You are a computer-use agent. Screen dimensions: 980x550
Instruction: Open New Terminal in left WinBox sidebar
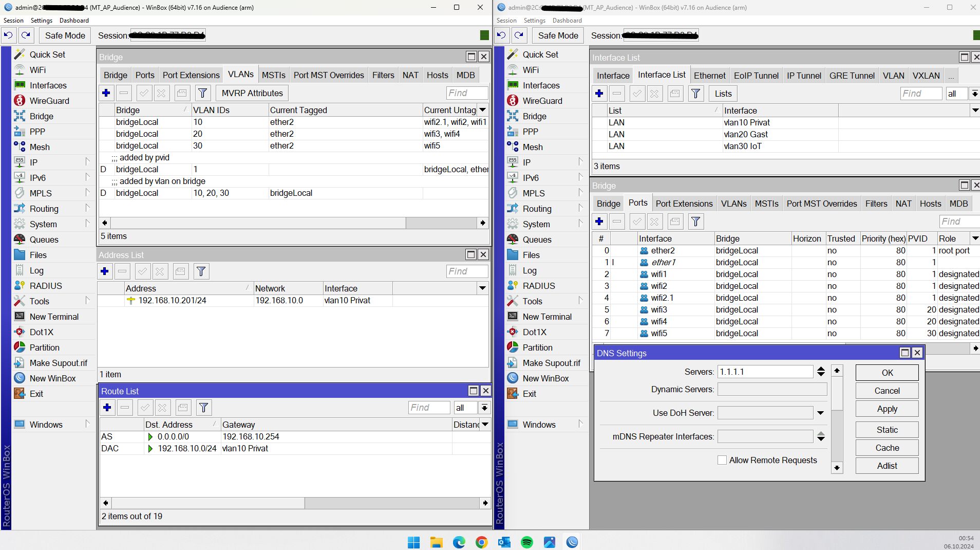click(54, 317)
